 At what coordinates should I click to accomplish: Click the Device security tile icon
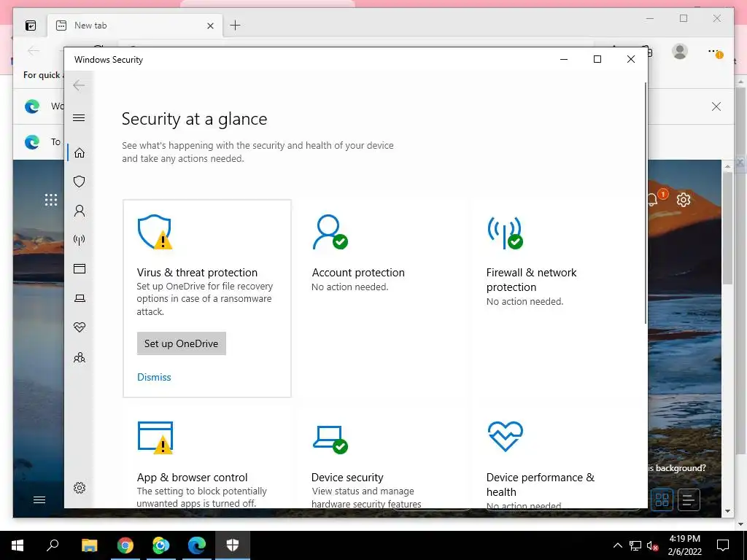pos(330,439)
